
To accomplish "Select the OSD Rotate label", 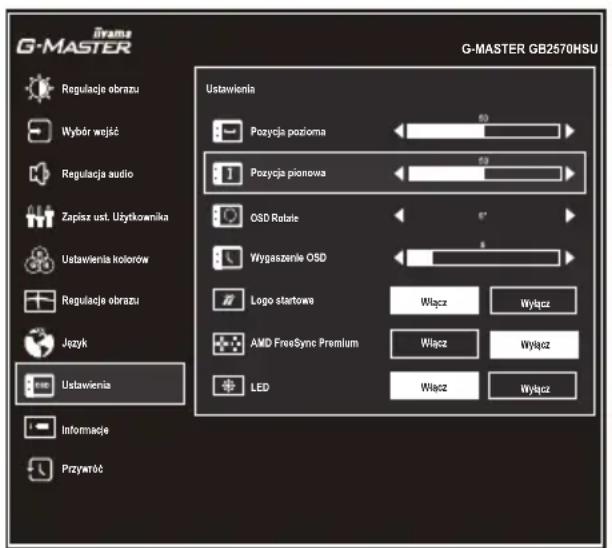I will 274,218.
